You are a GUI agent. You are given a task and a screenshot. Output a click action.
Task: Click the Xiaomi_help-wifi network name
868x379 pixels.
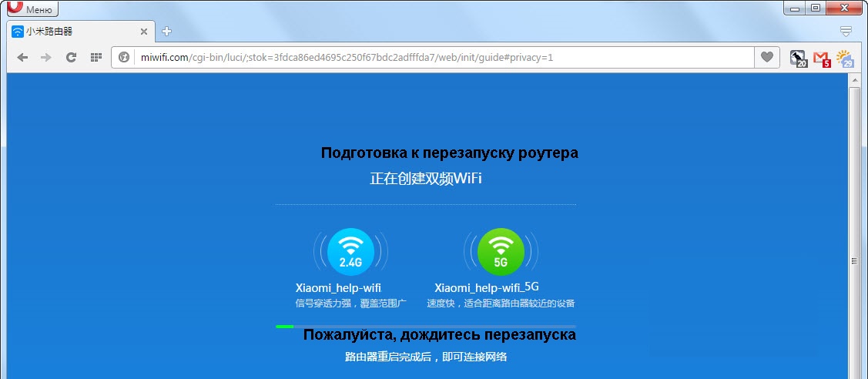(x=339, y=287)
